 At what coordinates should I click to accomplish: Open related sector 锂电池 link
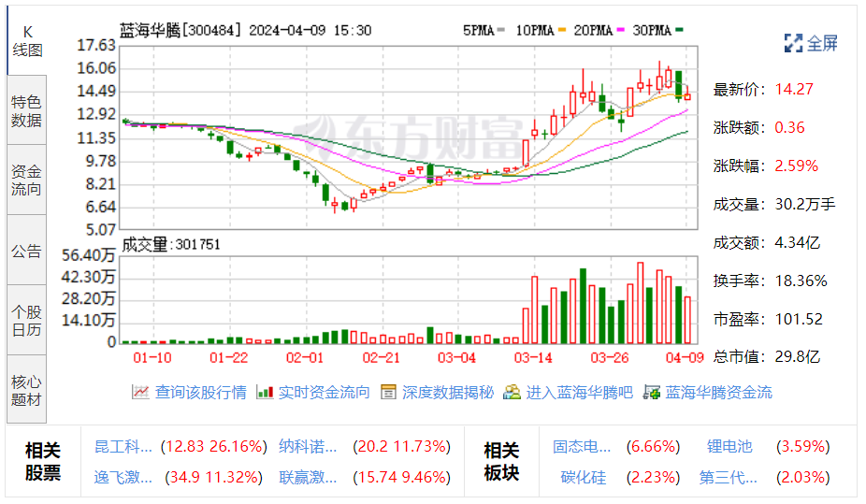[x=729, y=446]
